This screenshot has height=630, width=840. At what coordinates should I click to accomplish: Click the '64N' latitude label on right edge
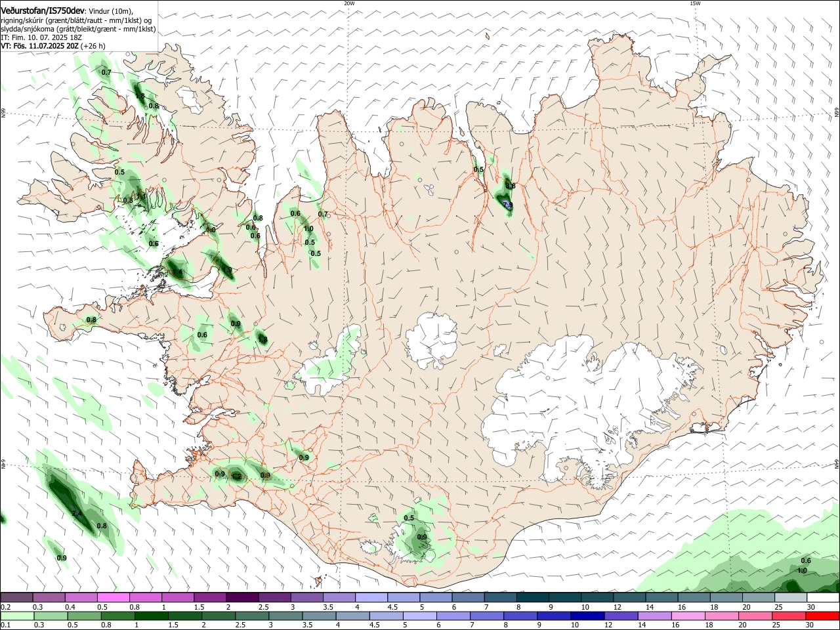pyautogui.click(x=837, y=463)
